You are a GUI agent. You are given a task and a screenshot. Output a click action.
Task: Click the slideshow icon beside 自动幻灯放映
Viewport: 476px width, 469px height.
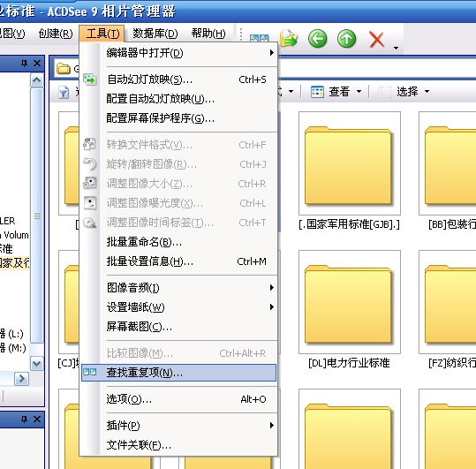(x=90, y=79)
